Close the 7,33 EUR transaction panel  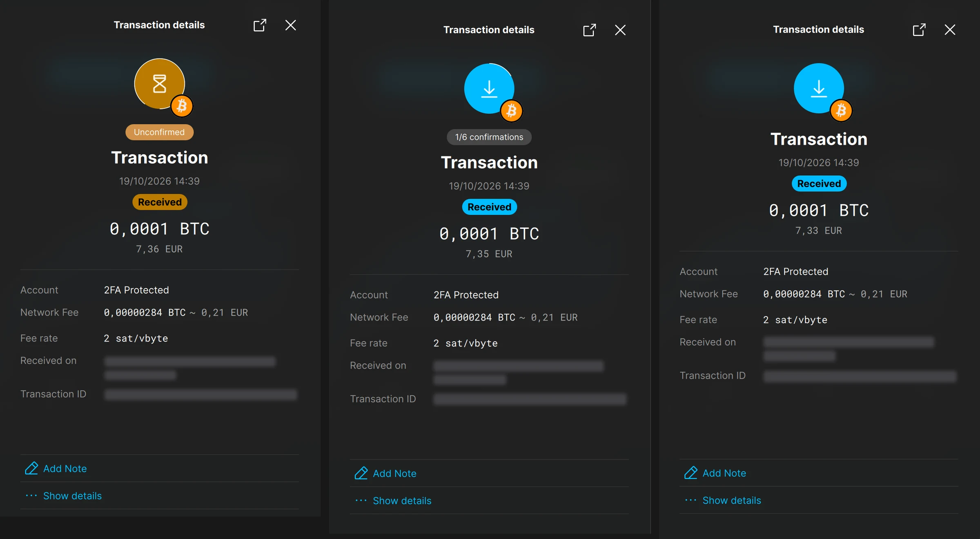950,30
